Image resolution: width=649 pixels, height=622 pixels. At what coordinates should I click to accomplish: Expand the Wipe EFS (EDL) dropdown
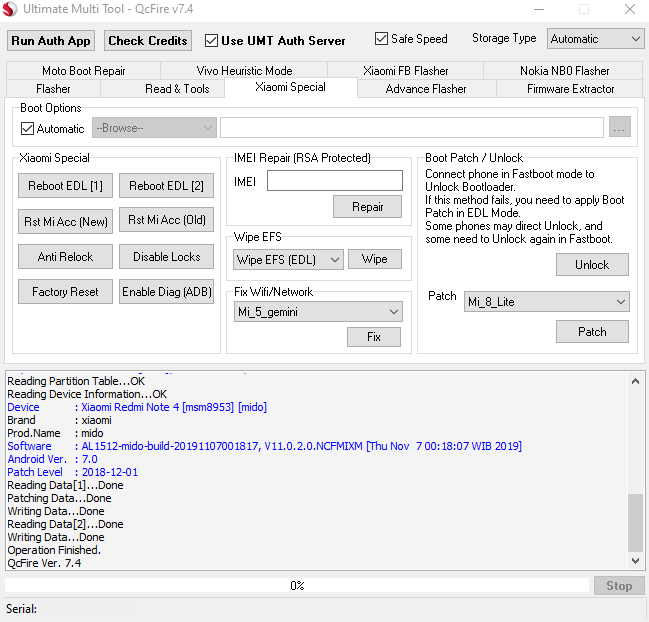coord(288,259)
